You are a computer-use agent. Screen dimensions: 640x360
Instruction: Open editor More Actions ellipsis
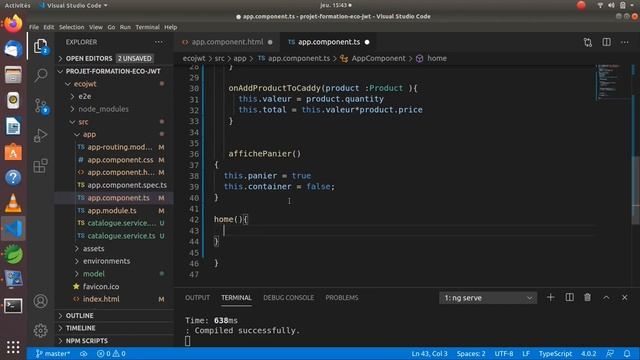pos(624,42)
